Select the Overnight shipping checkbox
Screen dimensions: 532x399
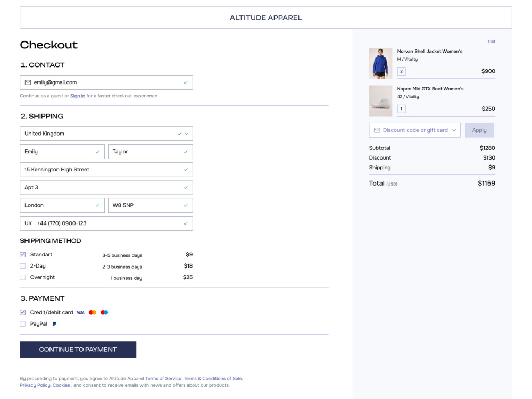click(x=23, y=277)
